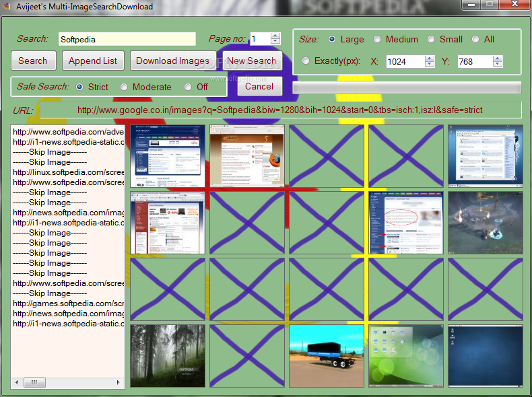
Task: Click the list's left scroll arrow
Action: point(17,382)
